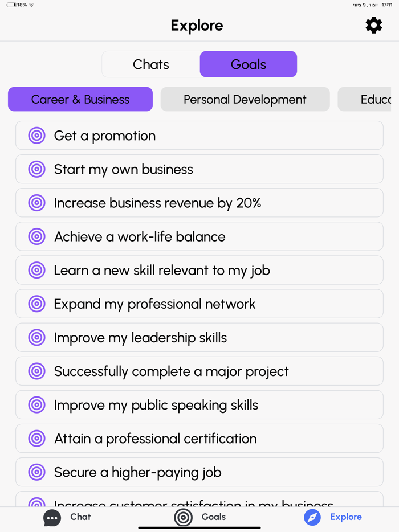Open "Learn a new skill relevant to my job"
This screenshot has height=532, width=399.
[x=199, y=270]
